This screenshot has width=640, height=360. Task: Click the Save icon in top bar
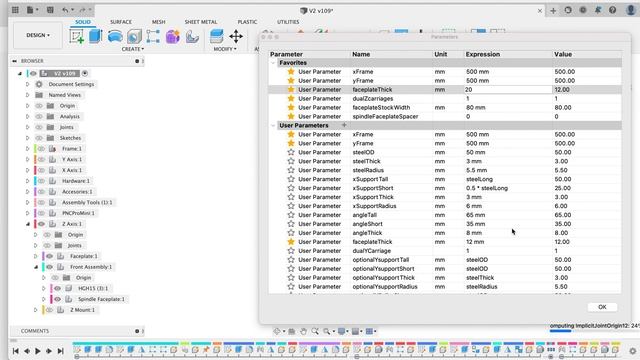[x=50, y=10]
